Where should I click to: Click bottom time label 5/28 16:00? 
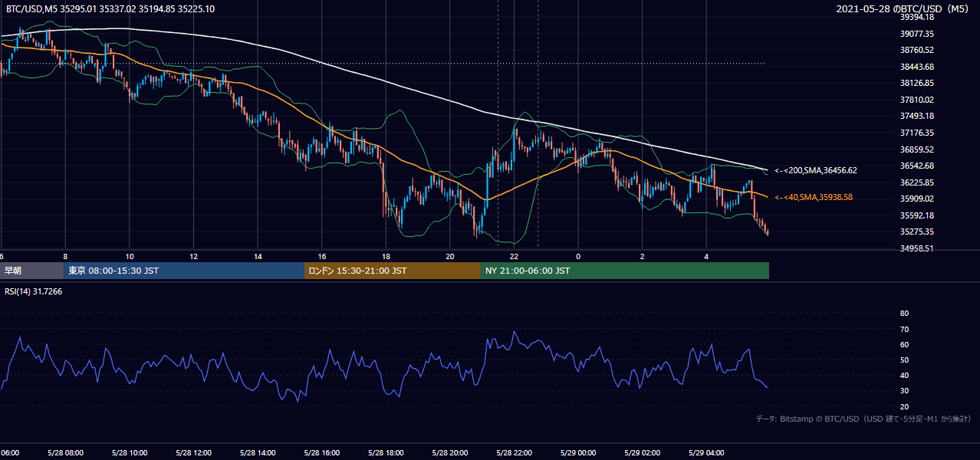[x=321, y=452]
